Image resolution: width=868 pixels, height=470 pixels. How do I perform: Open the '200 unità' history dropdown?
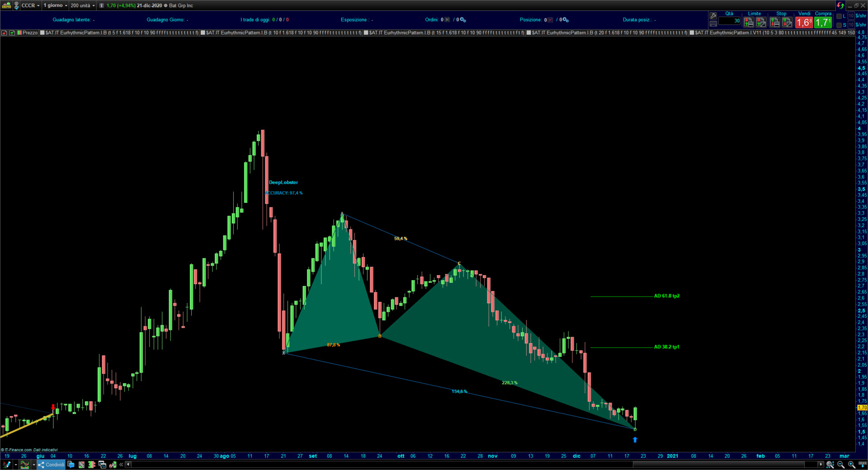[x=83, y=5]
